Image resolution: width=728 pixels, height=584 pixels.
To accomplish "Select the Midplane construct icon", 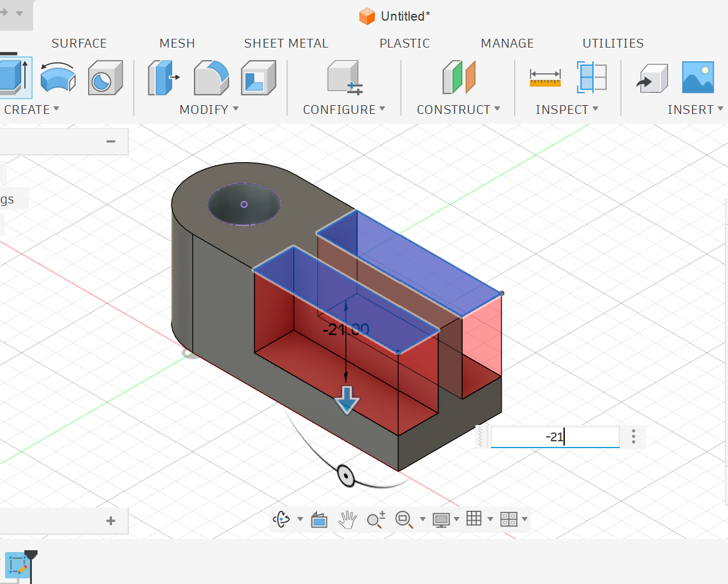I will (458, 77).
